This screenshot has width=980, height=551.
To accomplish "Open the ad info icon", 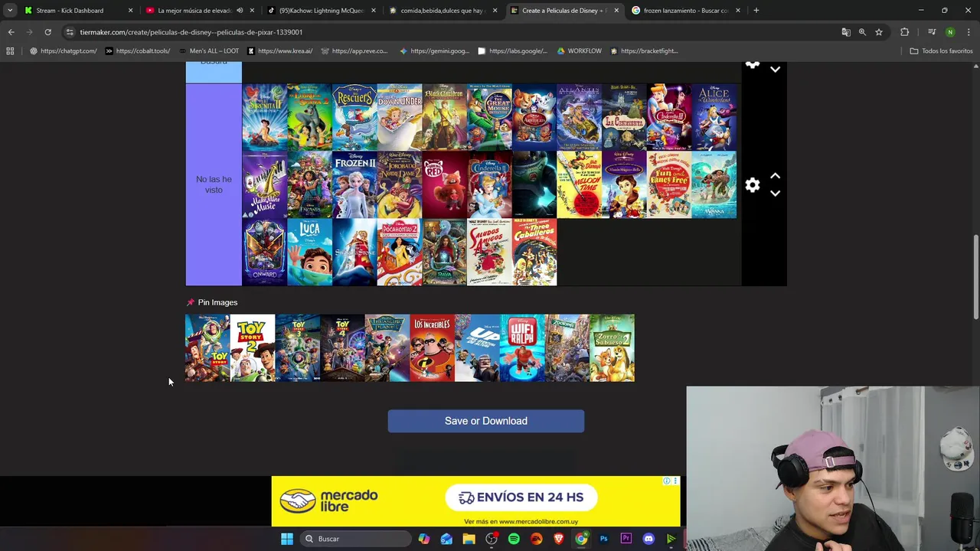I will click(666, 481).
